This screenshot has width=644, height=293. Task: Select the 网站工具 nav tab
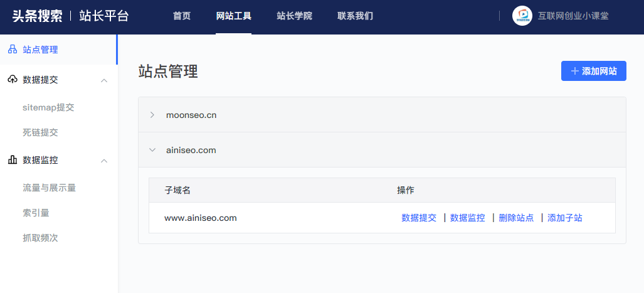234,16
